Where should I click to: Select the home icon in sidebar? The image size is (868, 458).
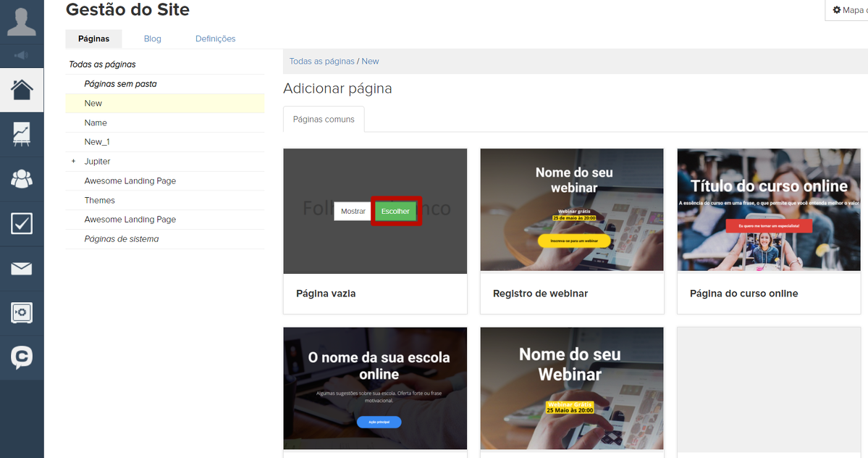[x=22, y=90]
